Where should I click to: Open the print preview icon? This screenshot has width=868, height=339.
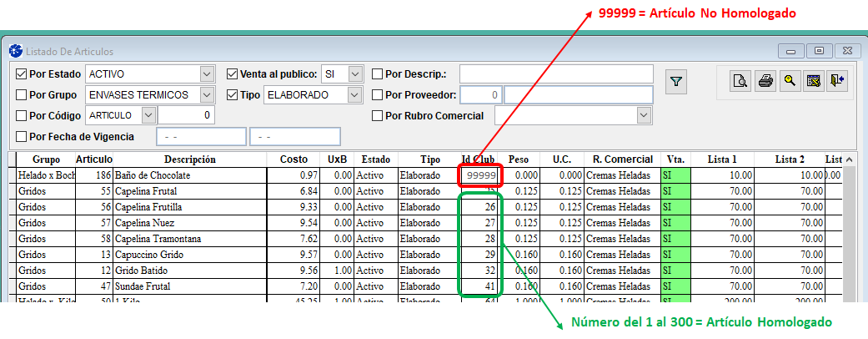(740, 81)
